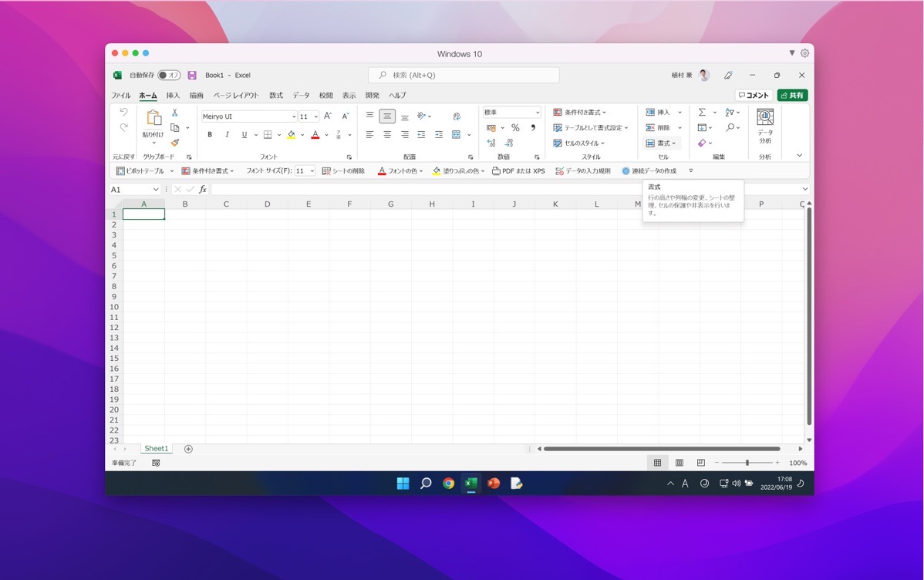Click Merge and Center icon

tap(456, 135)
